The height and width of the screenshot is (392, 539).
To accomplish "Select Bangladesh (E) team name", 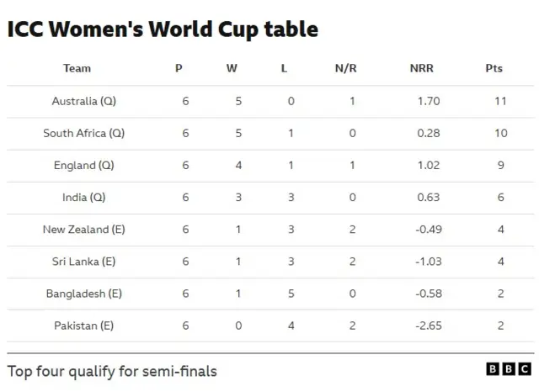I will 83,293.
